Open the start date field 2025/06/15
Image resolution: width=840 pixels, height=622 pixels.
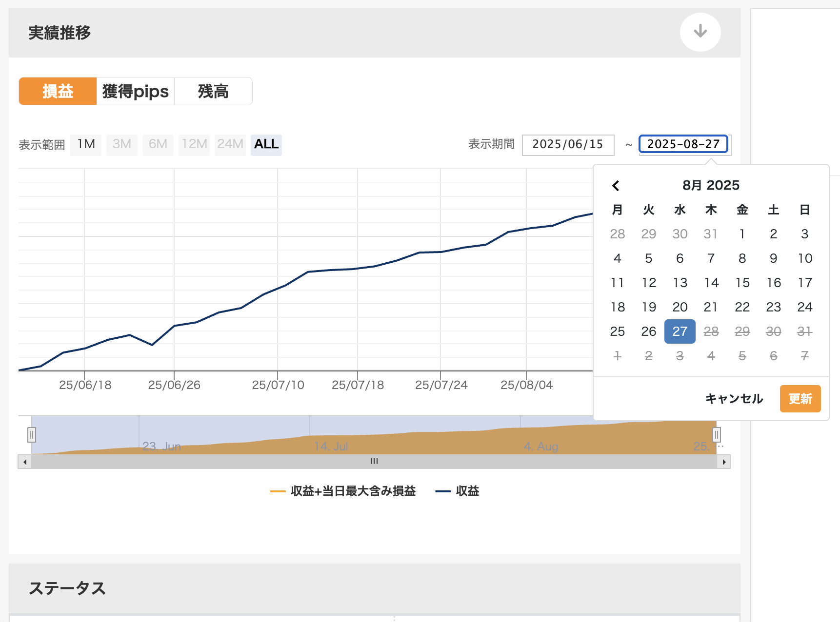click(x=568, y=145)
